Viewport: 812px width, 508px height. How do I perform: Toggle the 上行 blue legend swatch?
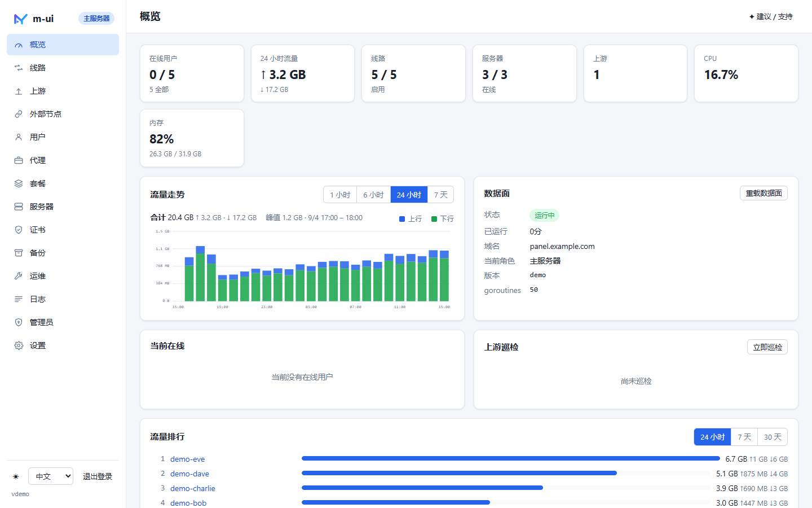pyautogui.click(x=402, y=219)
